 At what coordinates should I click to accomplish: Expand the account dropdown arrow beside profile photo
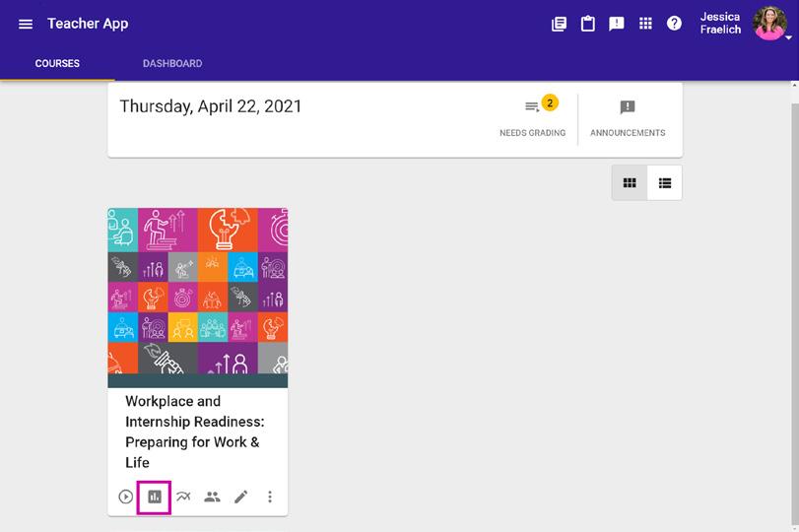coord(788,37)
